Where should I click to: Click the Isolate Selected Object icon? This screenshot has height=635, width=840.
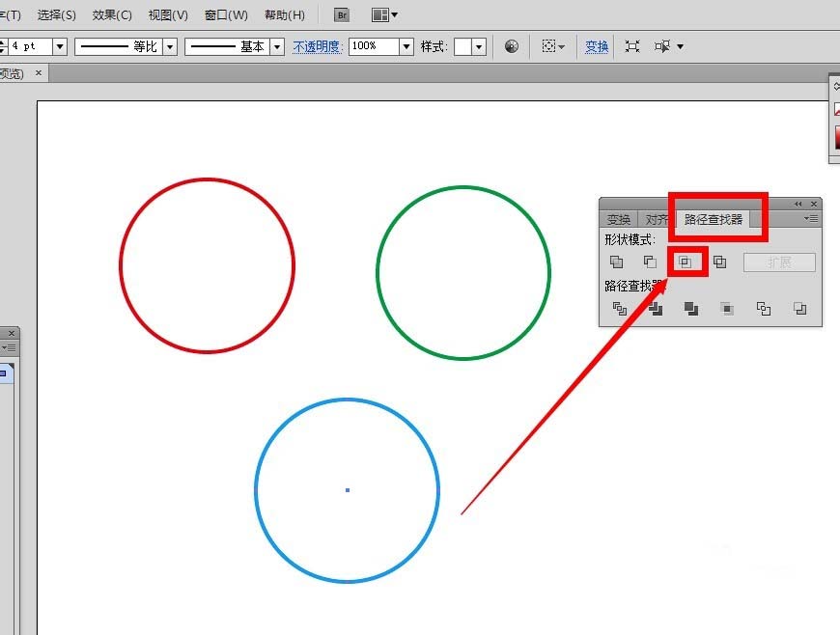(x=632, y=46)
